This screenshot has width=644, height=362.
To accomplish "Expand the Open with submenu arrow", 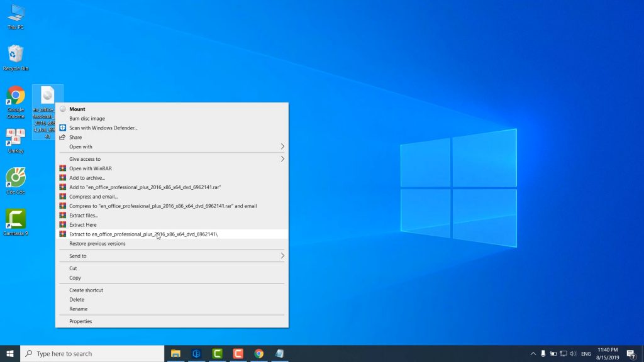I will click(x=282, y=146).
